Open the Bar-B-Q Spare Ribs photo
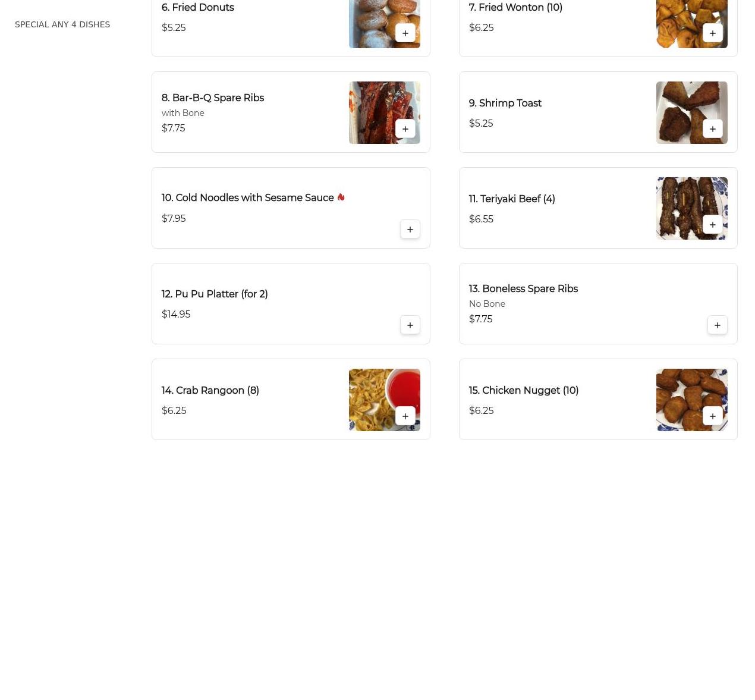The image size is (755, 700). 385,112
